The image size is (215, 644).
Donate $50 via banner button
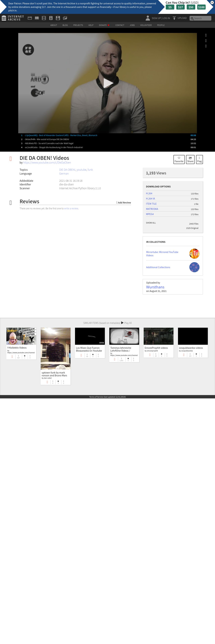click(x=191, y=7)
